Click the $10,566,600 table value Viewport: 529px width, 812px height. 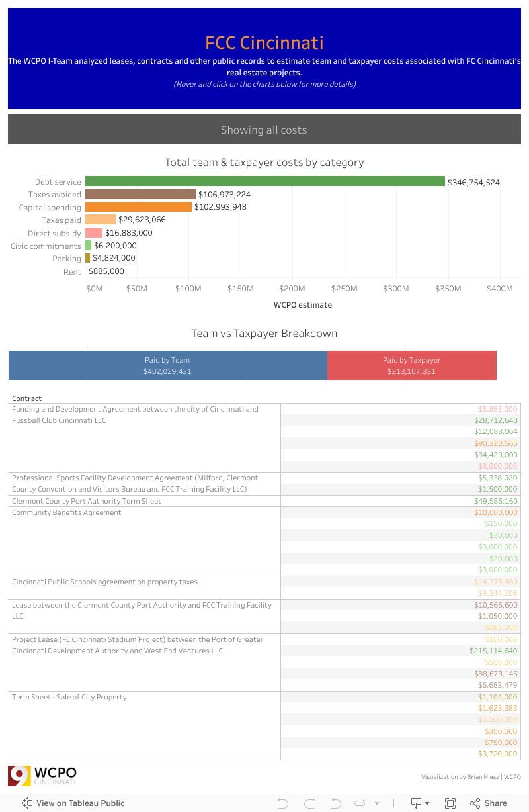point(496,605)
